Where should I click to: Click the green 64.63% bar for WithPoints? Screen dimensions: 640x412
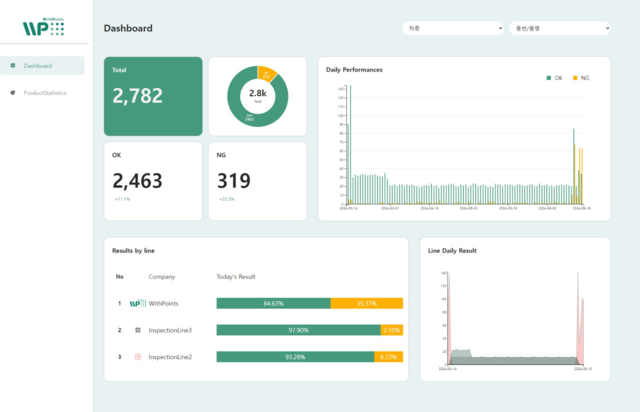click(x=272, y=303)
